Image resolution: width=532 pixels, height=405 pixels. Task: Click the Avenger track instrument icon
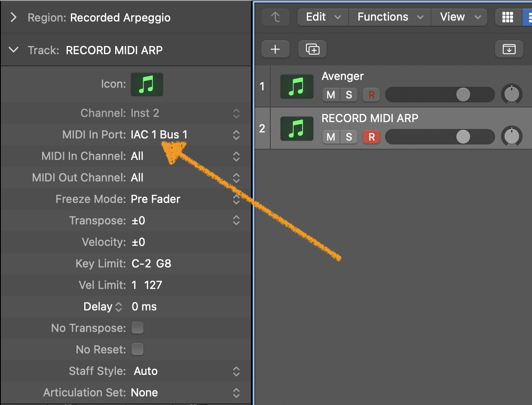pos(297,87)
